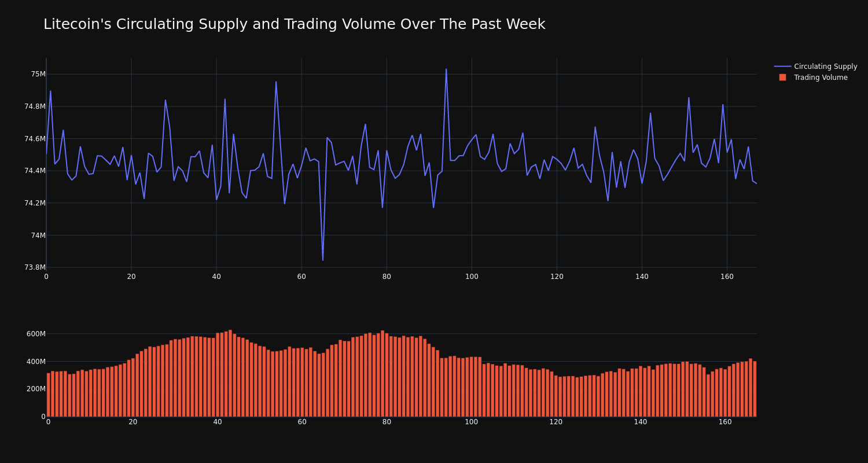
Task: Click the 100 tick under supply chart
Action: pos(472,277)
